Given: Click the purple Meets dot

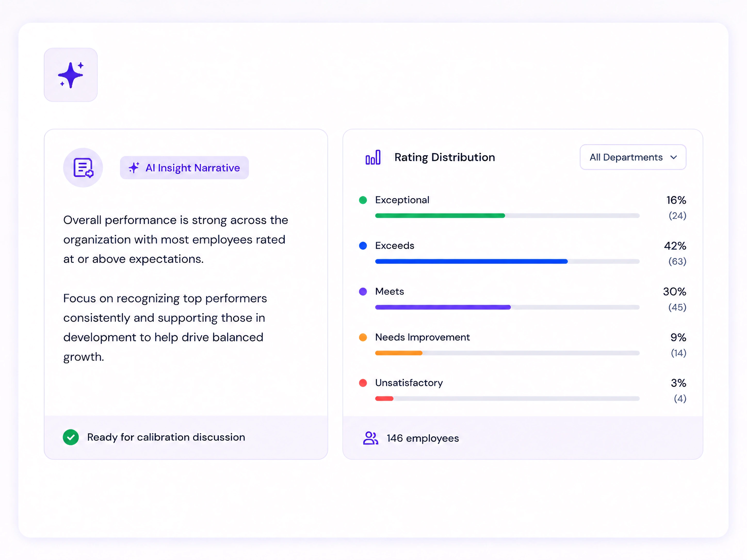Looking at the screenshot, I should 363,292.
